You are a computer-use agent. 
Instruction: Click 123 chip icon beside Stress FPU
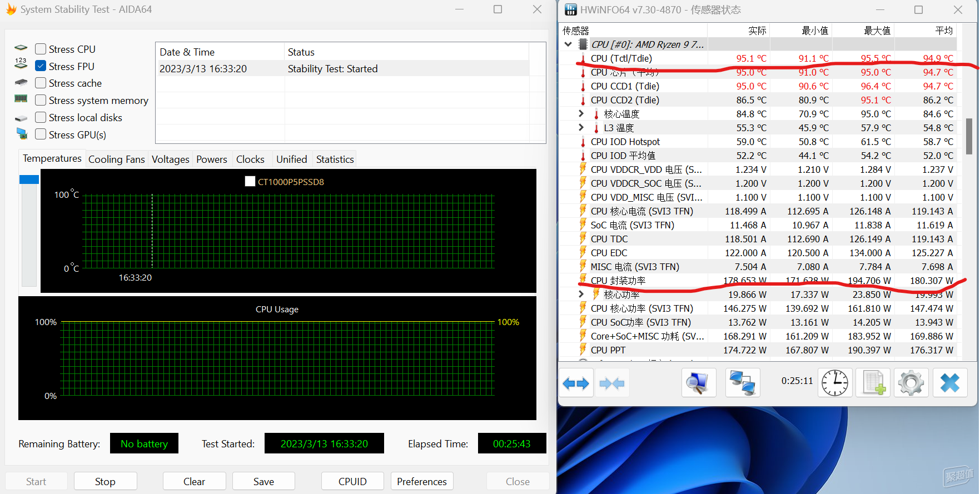click(21, 63)
